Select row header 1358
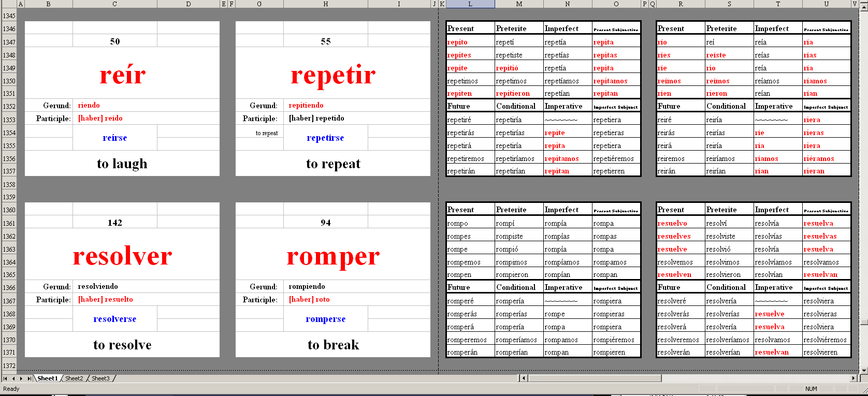The height and width of the screenshot is (396, 868). (9, 184)
